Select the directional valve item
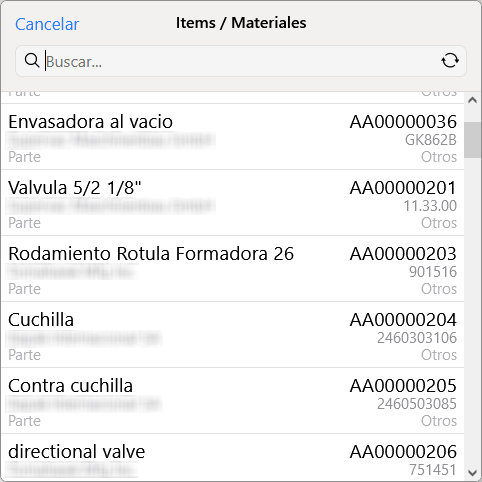Viewport: 482px width, 482px height. [232, 457]
